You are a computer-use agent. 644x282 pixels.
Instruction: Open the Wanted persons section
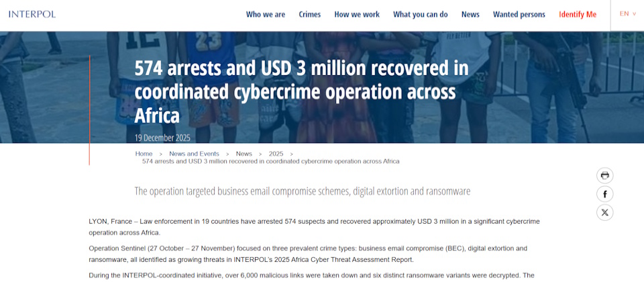tap(519, 15)
